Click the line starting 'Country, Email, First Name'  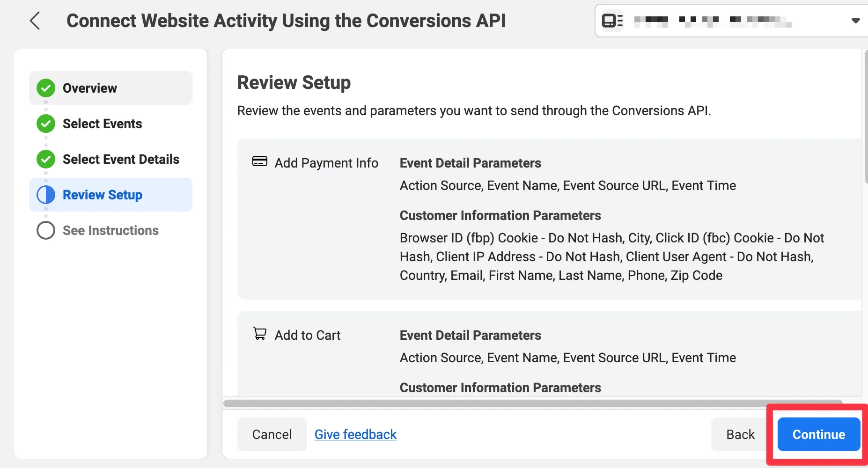(561, 275)
